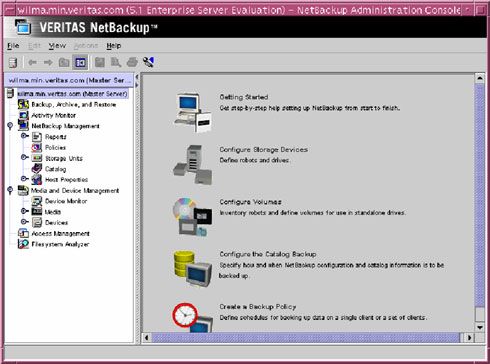Expand the Media tree node
This screenshot has height=364, width=490.
click(x=24, y=211)
